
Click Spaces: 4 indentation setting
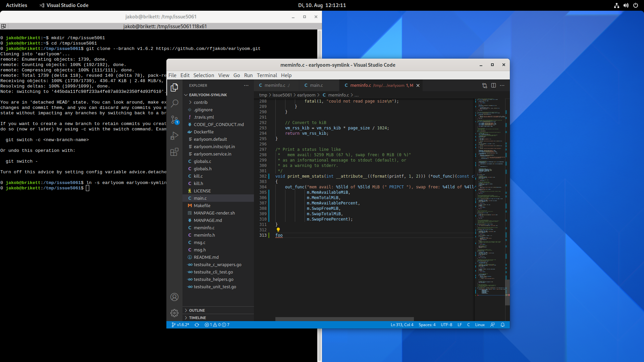[427, 325]
